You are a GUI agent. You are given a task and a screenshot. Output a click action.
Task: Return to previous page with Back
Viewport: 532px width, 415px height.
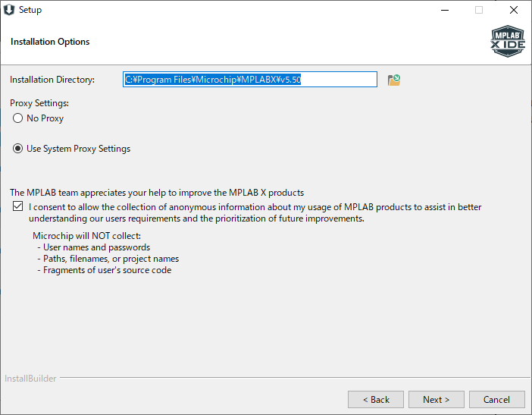[x=376, y=399]
